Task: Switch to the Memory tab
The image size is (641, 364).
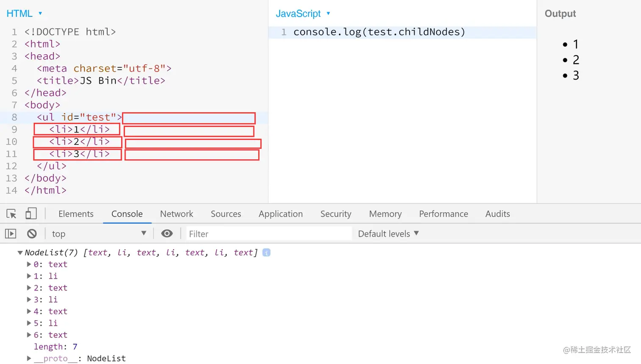Action: (385, 214)
